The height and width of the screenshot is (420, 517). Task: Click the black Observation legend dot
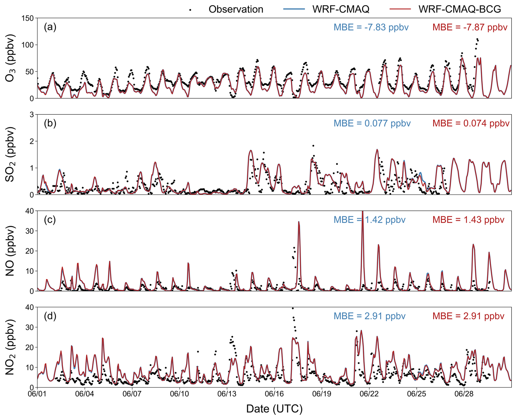pos(190,10)
